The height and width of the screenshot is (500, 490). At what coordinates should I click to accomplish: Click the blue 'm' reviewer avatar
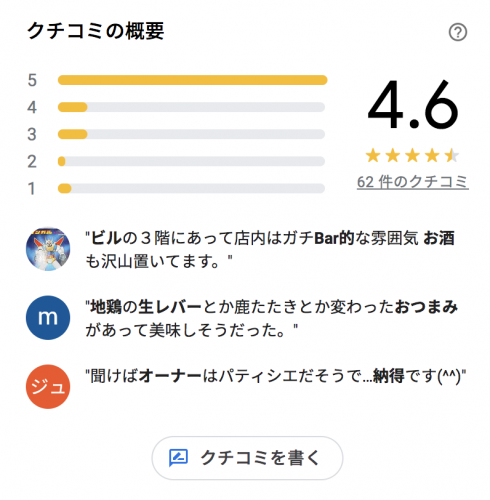coord(48,318)
